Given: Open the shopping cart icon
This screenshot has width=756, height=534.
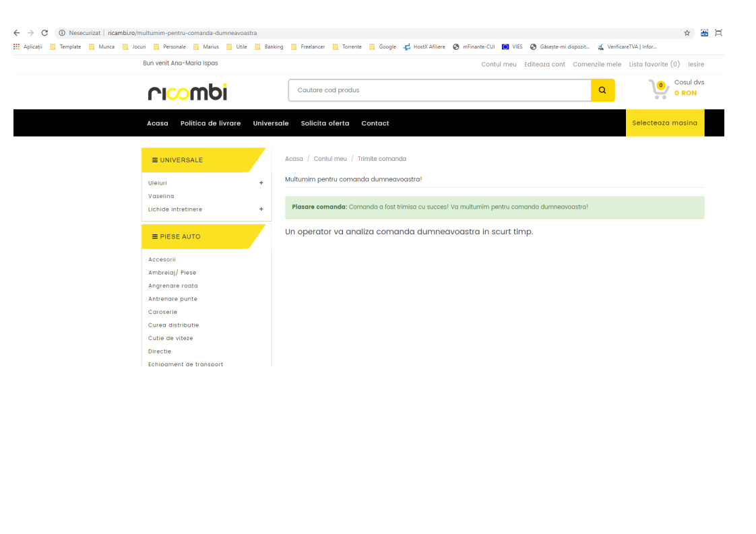Looking at the screenshot, I should pos(658,89).
